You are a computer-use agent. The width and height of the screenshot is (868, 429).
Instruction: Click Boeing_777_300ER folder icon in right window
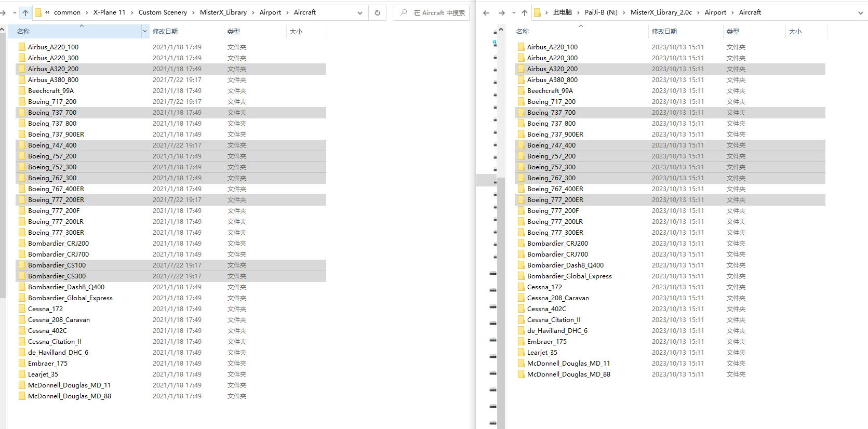[x=521, y=232]
